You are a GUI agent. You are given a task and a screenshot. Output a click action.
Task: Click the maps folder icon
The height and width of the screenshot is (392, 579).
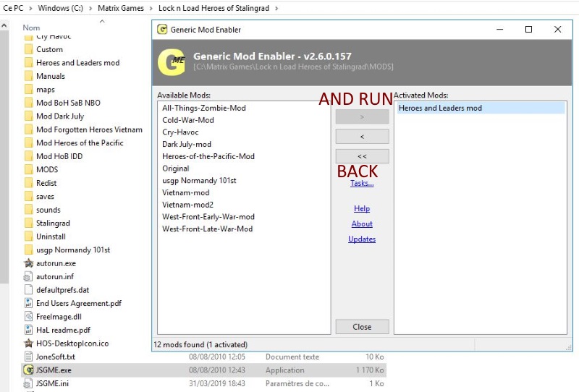(28, 90)
